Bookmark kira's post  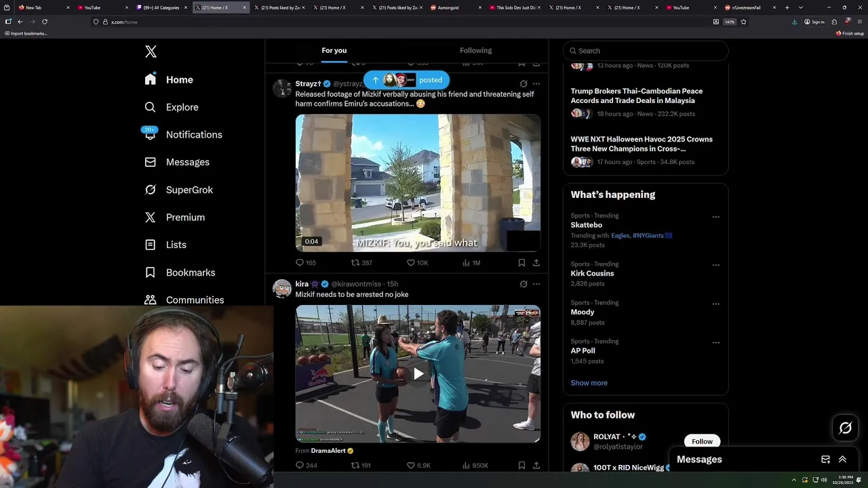pos(521,466)
